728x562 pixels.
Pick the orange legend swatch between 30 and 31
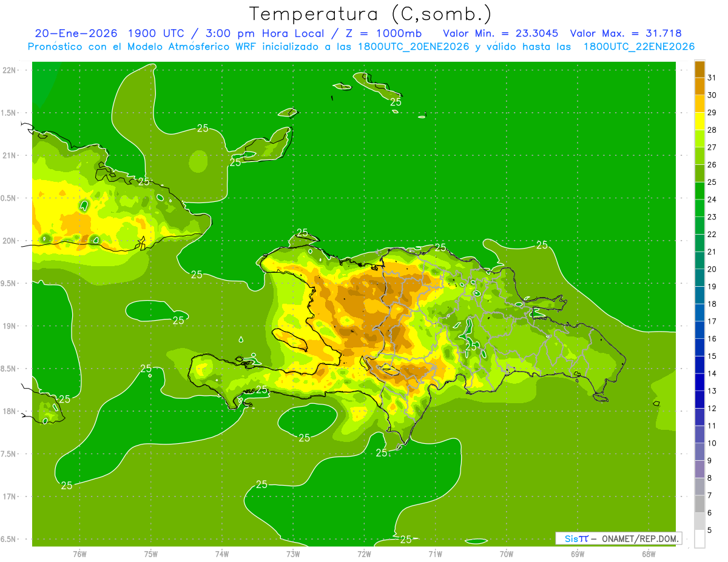click(699, 87)
